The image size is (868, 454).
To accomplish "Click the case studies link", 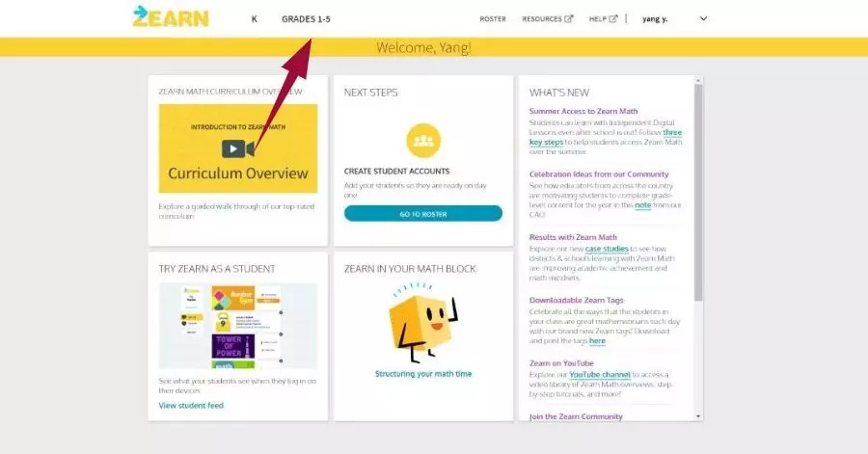I will tap(607, 249).
